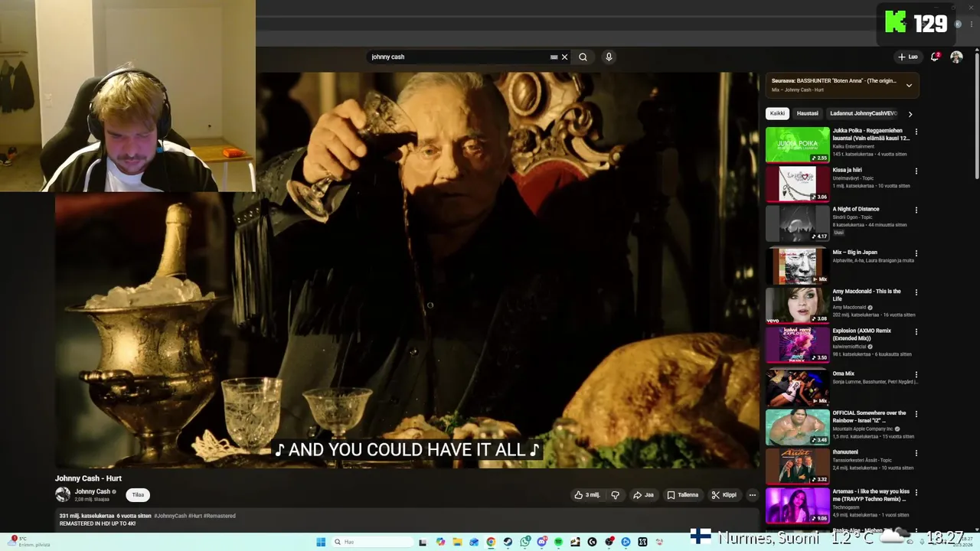Open Steam from the taskbar
The width and height of the screenshot is (980, 551).
(x=508, y=542)
